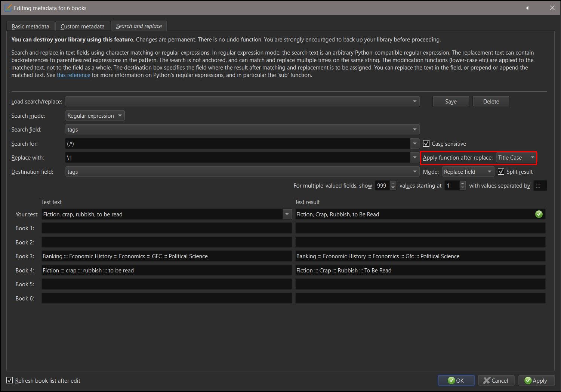This screenshot has width=561, height=392.
Task: Open the Mode dropdown showing Replace field
Action: (x=468, y=172)
